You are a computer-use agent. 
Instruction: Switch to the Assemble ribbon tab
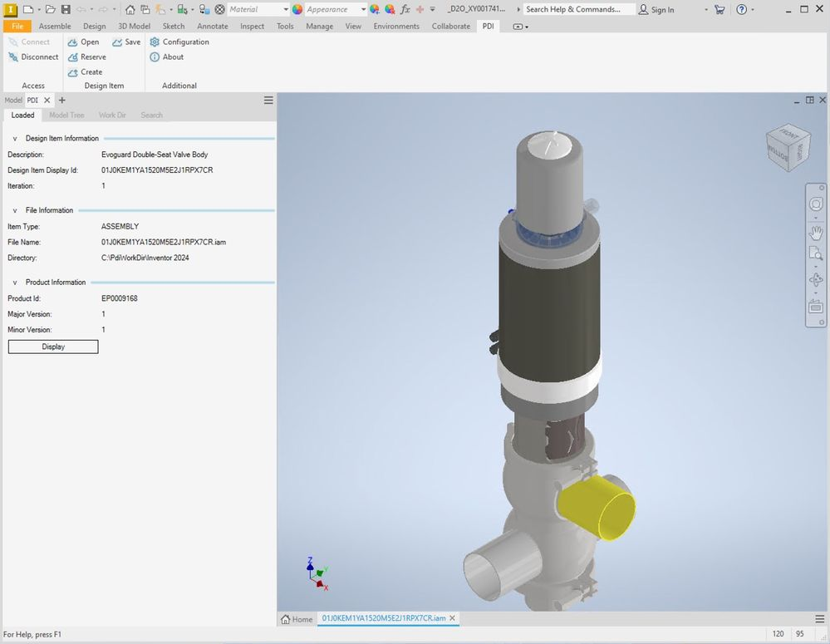tap(55, 26)
